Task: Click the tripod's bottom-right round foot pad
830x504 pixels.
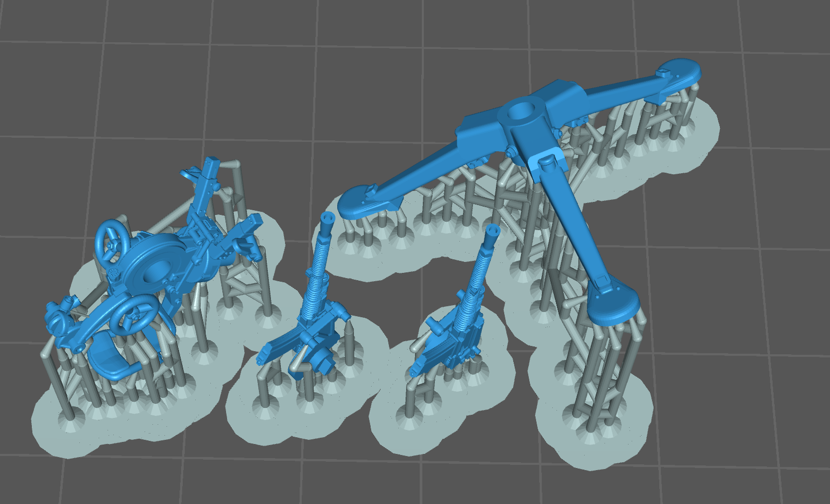Action: [615, 306]
